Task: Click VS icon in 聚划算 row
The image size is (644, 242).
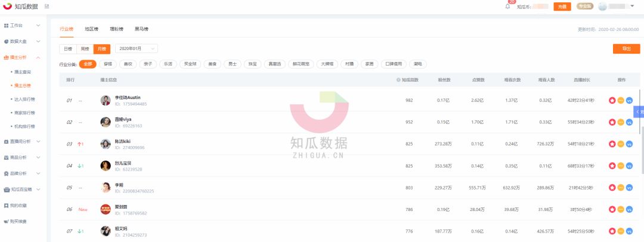Action: point(629,209)
